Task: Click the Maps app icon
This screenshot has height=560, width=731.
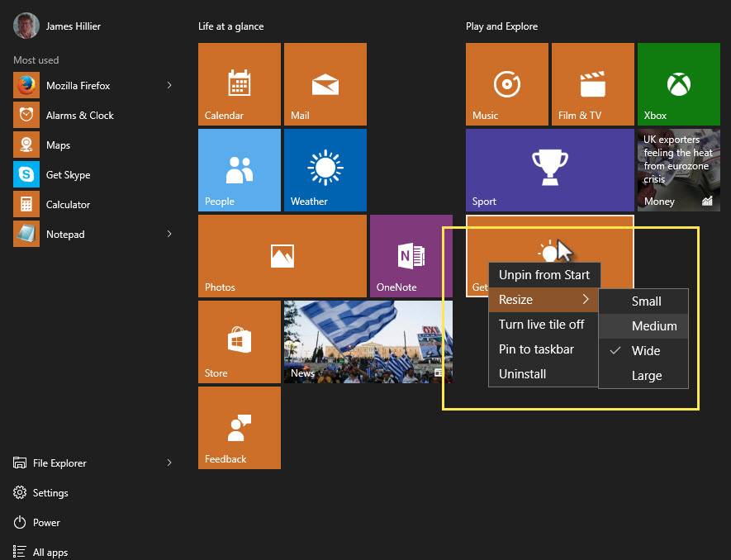Action: [x=26, y=145]
